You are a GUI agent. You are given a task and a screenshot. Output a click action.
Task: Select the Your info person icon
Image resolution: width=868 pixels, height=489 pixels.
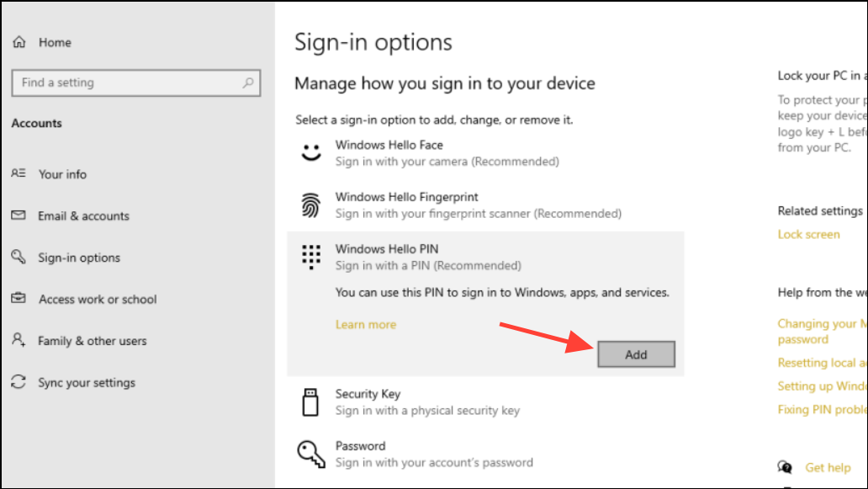point(19,173)
